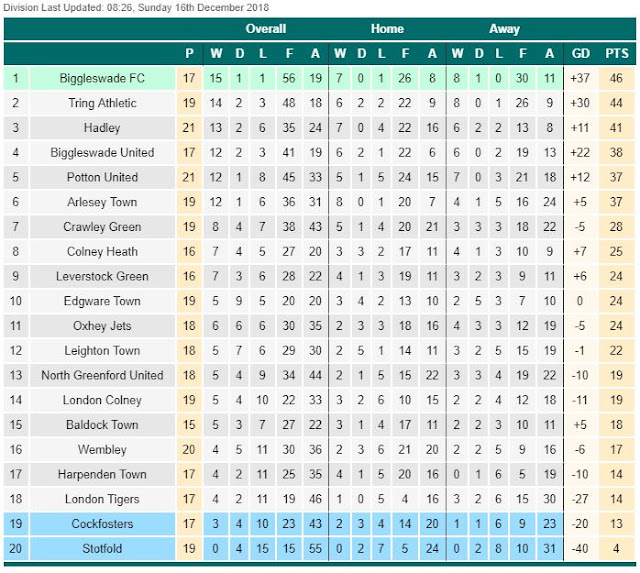Click the Crawley Green team name
The image size is (640, 573).
tap(102, 227)
